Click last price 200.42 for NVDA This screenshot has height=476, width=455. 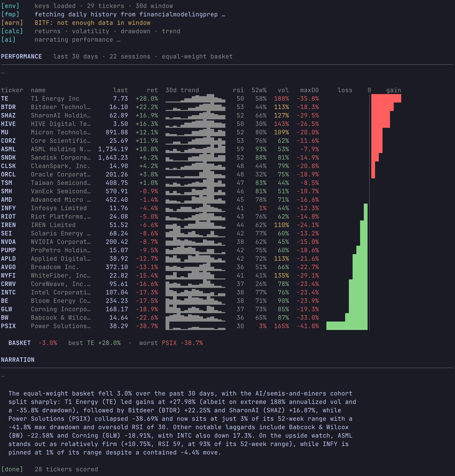click(x=117, y=242)
